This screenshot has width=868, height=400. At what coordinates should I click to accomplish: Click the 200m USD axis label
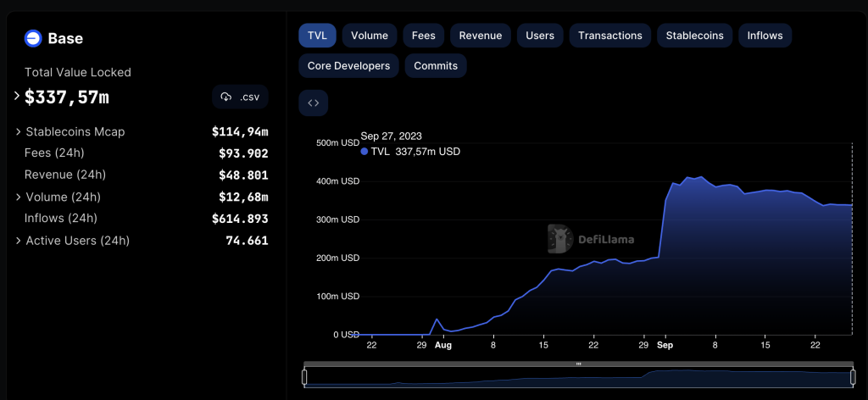337,258
